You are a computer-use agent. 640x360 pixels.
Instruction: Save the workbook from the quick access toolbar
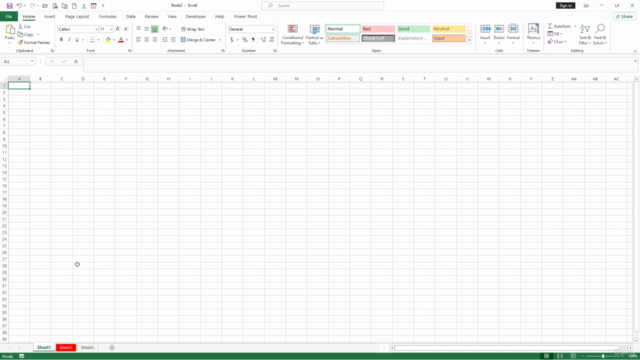coord(9,6)
